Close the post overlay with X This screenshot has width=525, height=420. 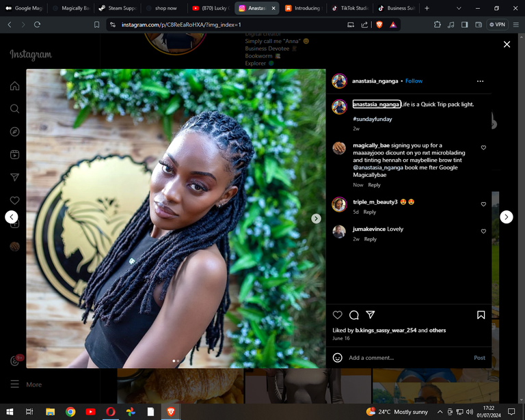(507, 44)
